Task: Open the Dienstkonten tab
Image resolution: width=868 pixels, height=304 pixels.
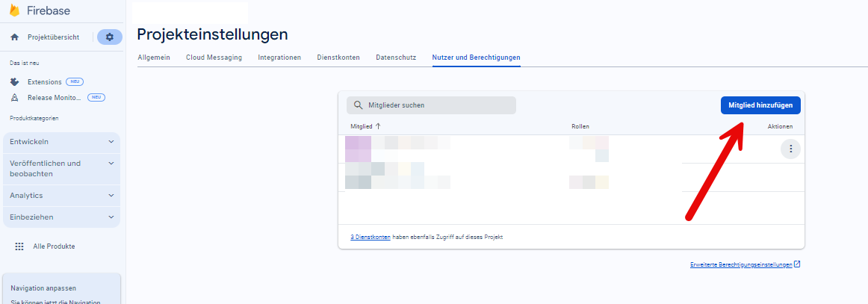Action: (x=338, y=58)
